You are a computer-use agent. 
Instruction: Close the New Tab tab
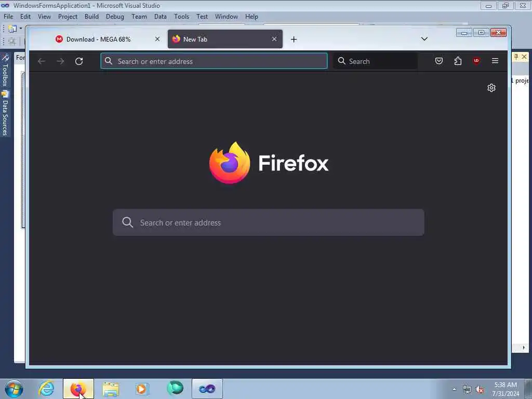pyautogui.click(x=274, y=39)
